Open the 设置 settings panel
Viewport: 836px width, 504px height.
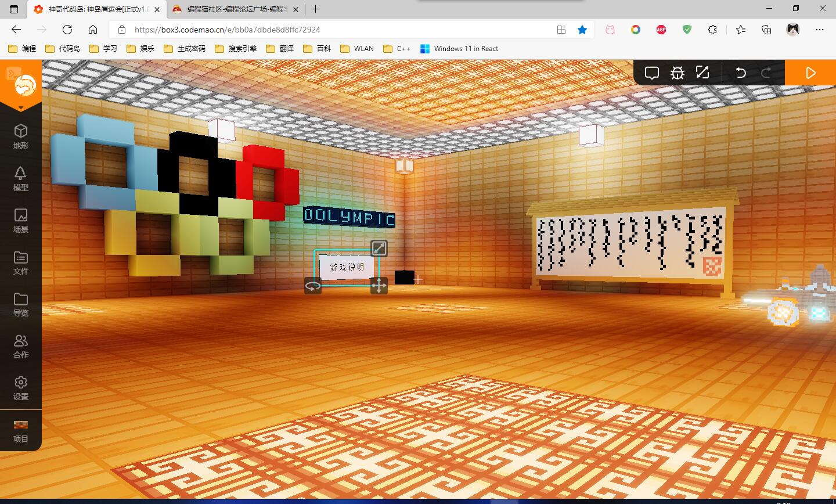click(x=21, y=388)
